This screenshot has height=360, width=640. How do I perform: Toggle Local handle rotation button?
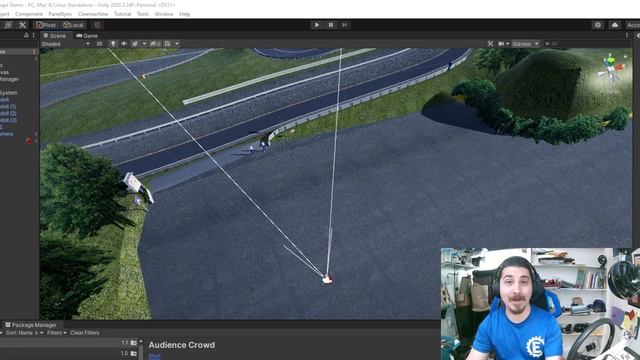(x=73, y=25)
